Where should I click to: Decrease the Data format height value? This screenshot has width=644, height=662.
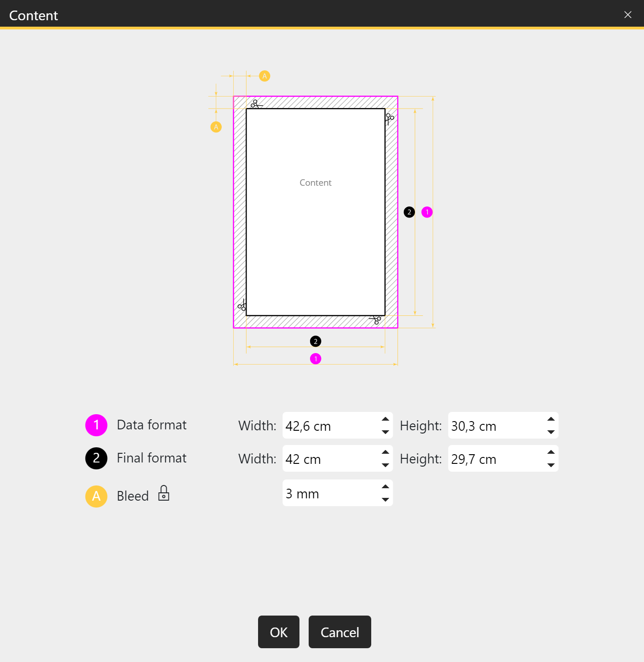click(x=551, y=432)
